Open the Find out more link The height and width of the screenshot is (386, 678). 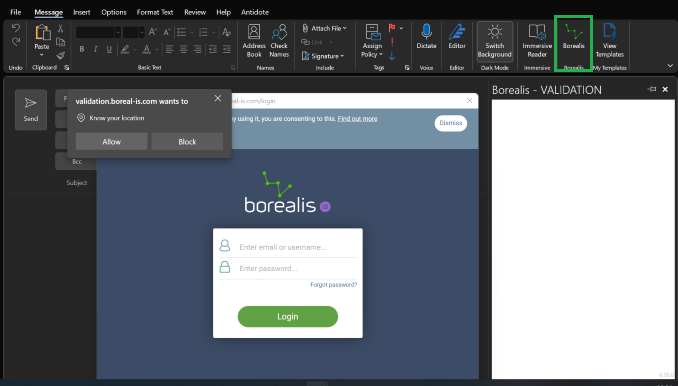(x=357, y=118)
